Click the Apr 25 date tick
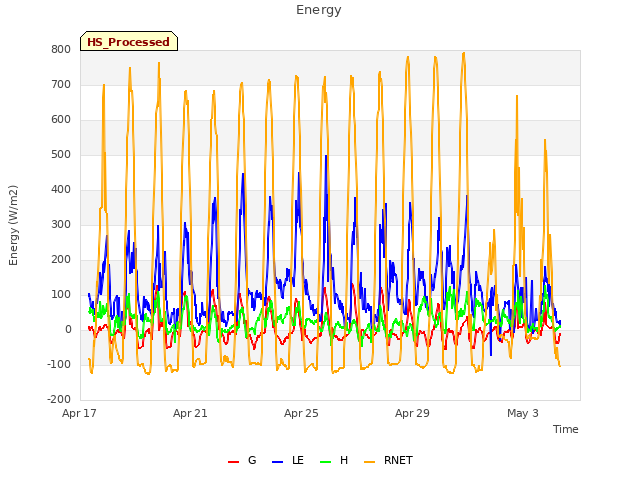This screenshot has width=640, height=480. tap(301, 413)
